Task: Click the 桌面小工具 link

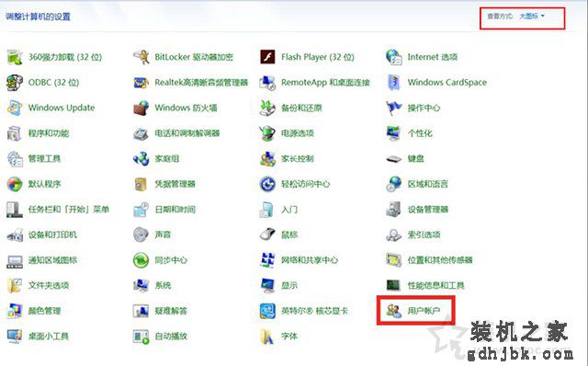Action: tap(49, 337)
